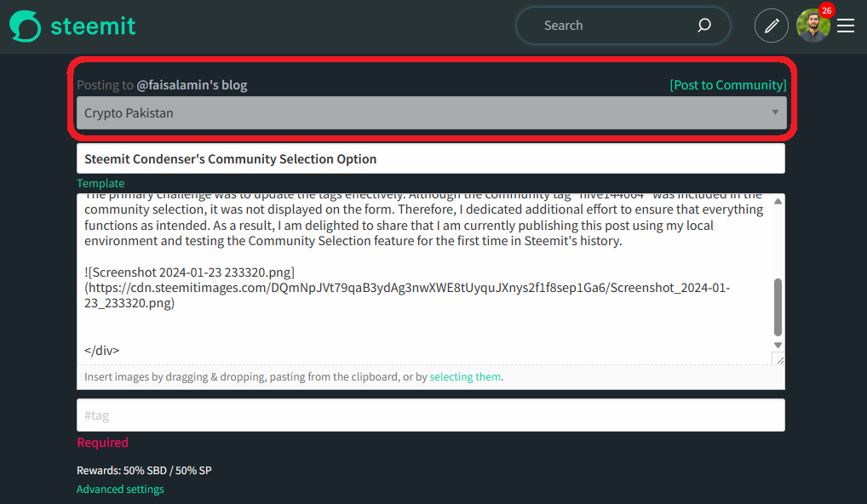Click the Steemit logo icon
867x504 pixels.
tap(25, 26)
